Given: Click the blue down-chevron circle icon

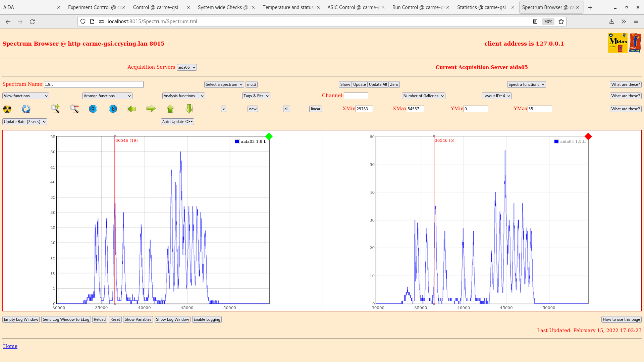Looking at the screenshot, I should (x=93, y=109).
